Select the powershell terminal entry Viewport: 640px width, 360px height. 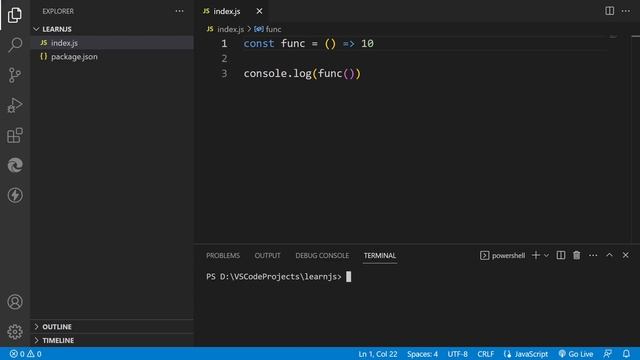pos(502,256)
